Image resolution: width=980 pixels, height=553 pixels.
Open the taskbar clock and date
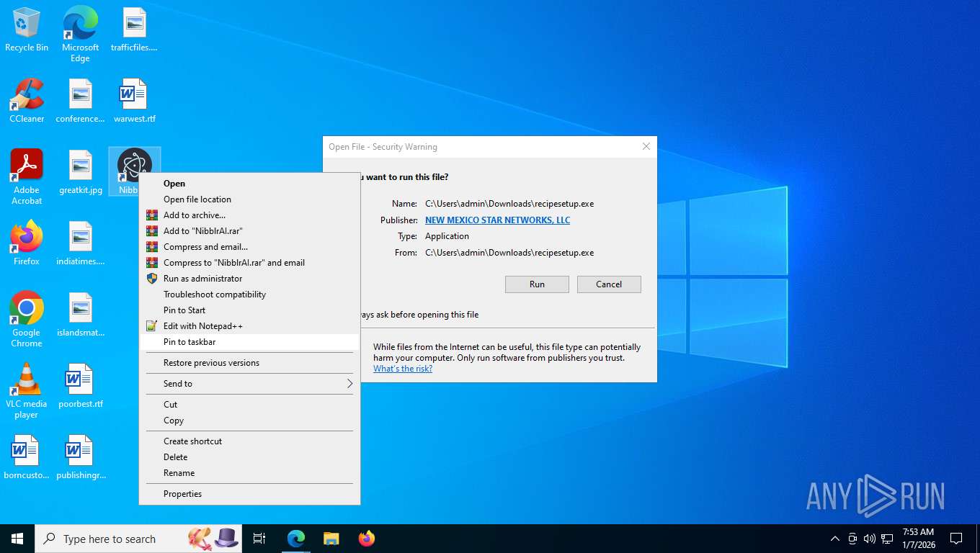click(918, 539)
